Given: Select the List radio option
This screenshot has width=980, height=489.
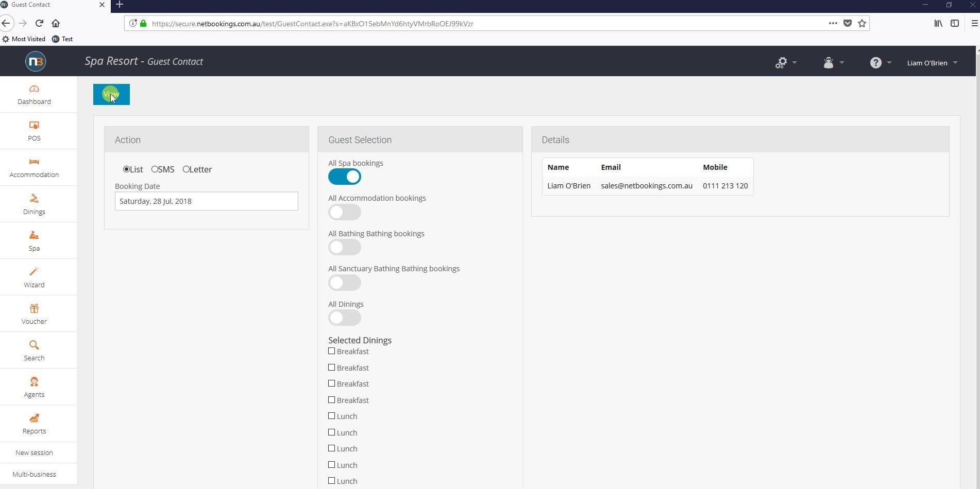Looking at the screenshot, I should [126, 169].
